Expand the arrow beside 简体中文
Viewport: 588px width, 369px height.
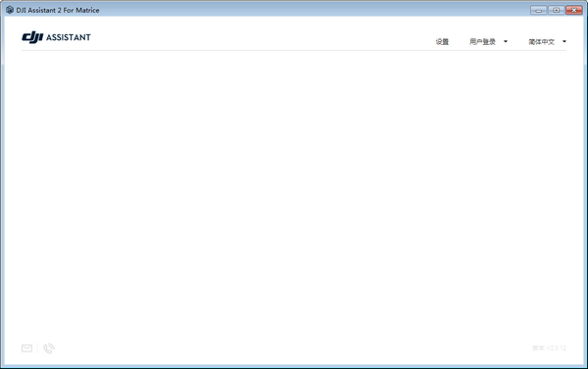[x=564, y=41]
